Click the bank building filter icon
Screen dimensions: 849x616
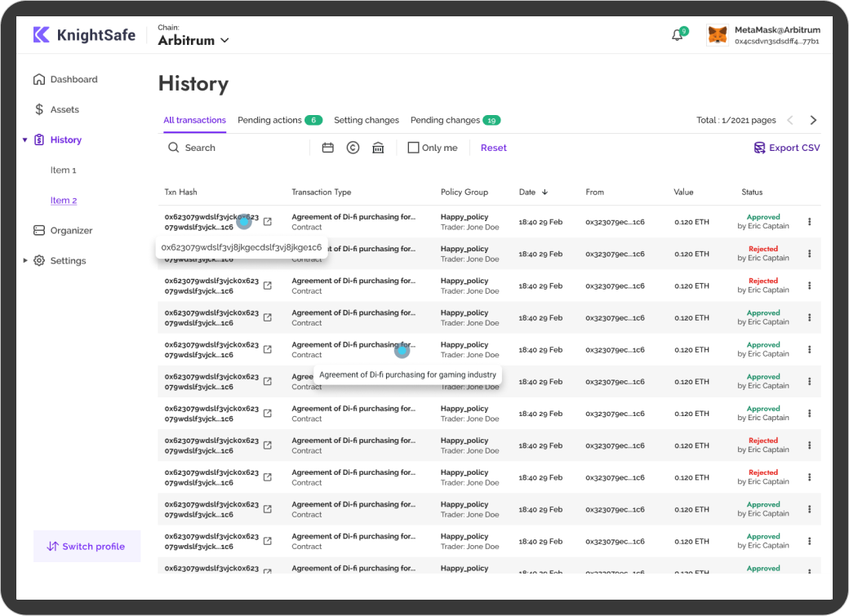point(378,148)
